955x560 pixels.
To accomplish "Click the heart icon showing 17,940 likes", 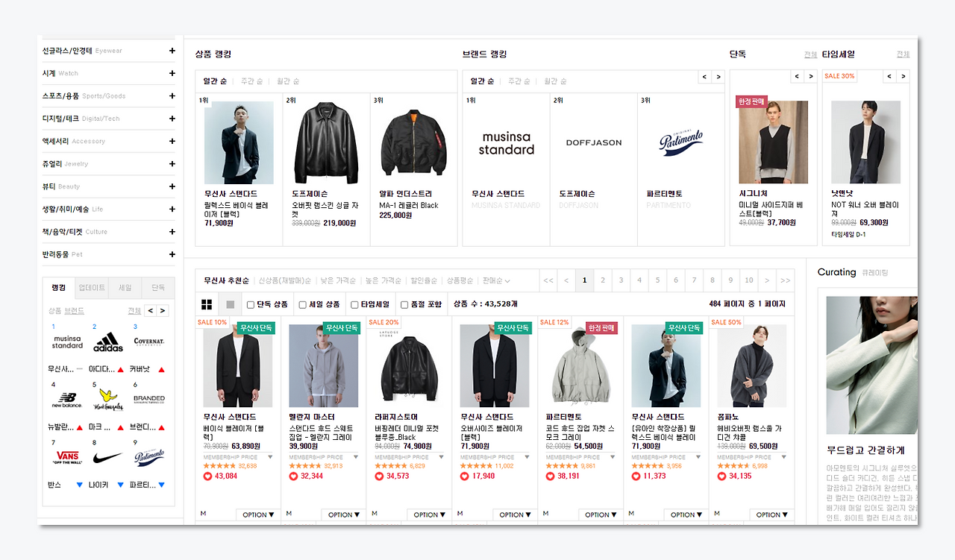I will point(465,476).
